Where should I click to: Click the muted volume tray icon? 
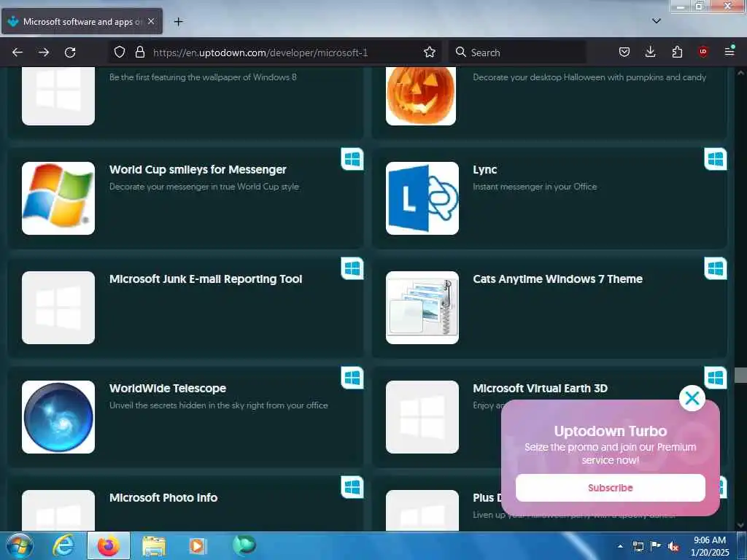[x=673, y=546]
